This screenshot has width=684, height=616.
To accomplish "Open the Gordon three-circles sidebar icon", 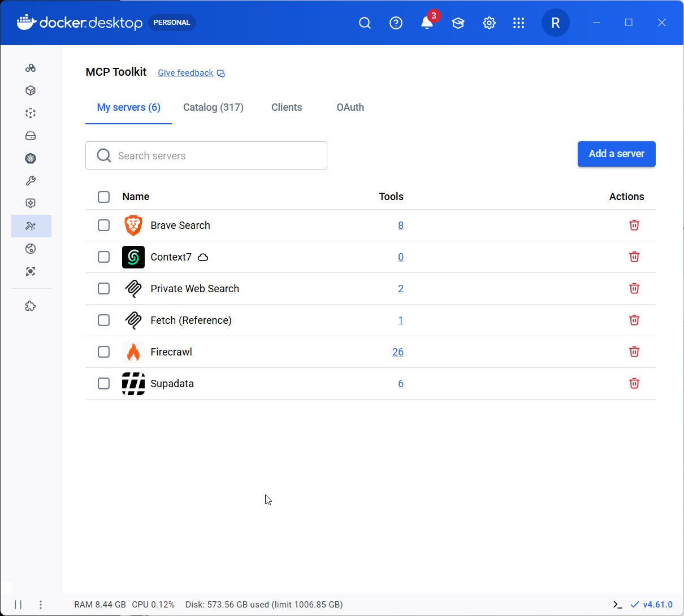I will tap(31, 68).
